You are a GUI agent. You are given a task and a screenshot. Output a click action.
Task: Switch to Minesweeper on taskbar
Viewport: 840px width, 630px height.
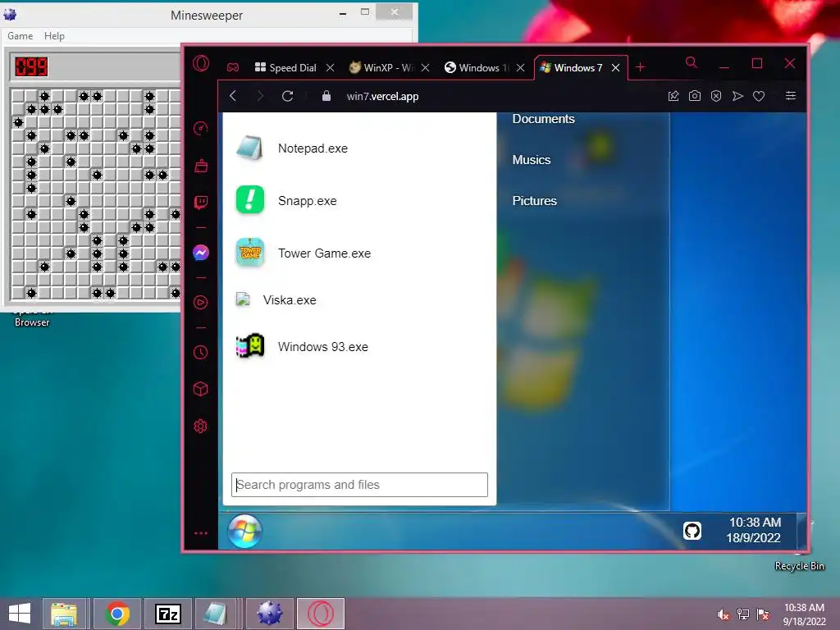[x=269, y=614]
